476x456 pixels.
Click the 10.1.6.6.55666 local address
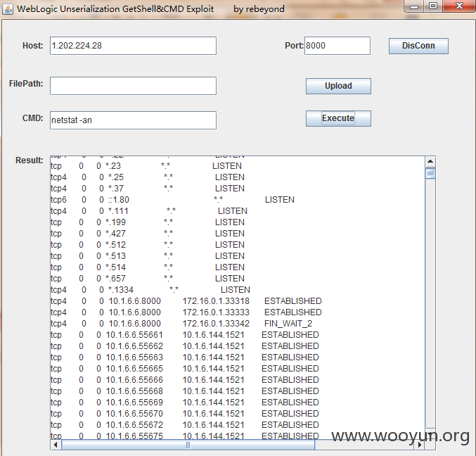point(134,380)
